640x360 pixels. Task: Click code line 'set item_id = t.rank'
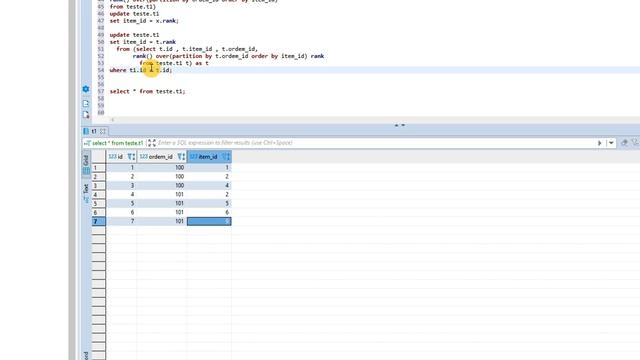142,42
